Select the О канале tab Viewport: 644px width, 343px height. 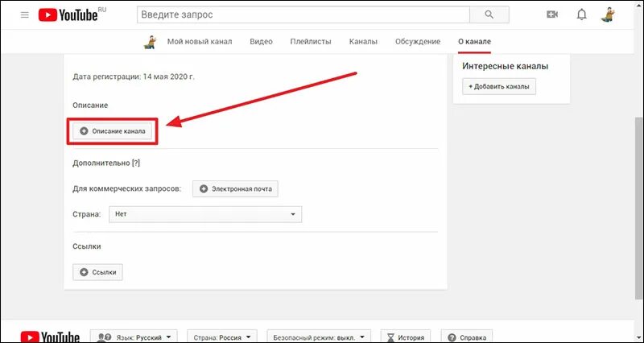click(x=474, y=42)
